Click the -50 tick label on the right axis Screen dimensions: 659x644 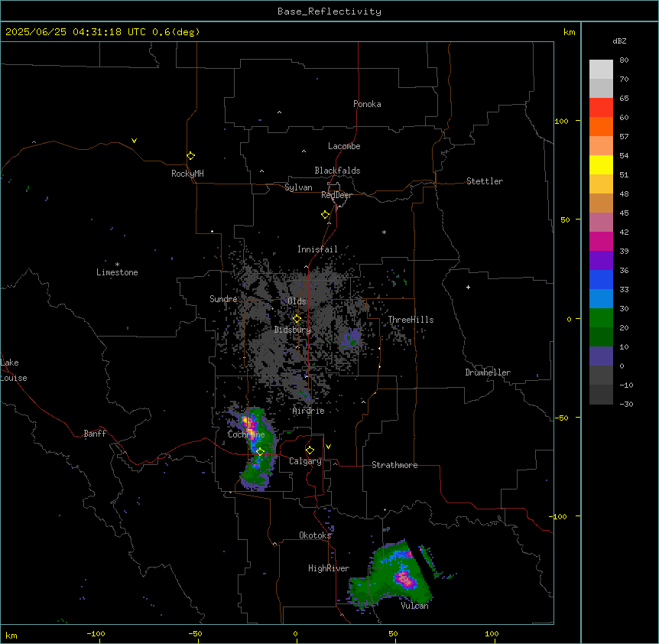(561, 418)
